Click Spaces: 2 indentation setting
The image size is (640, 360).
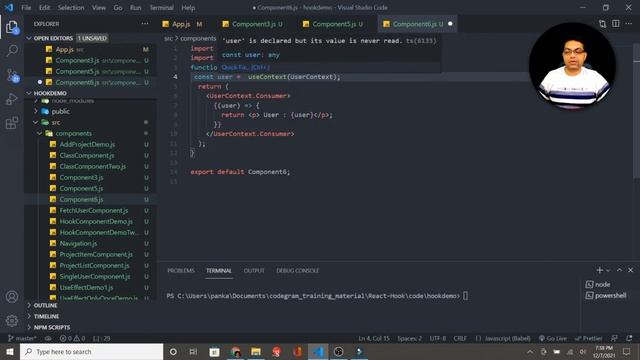[410, 338]
